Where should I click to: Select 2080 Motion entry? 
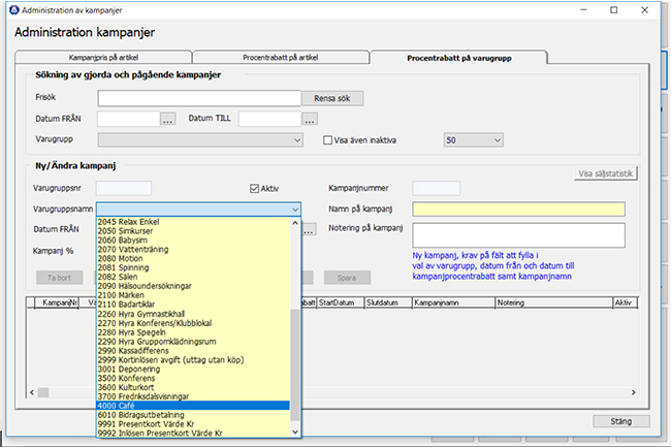tap(193, 258)
